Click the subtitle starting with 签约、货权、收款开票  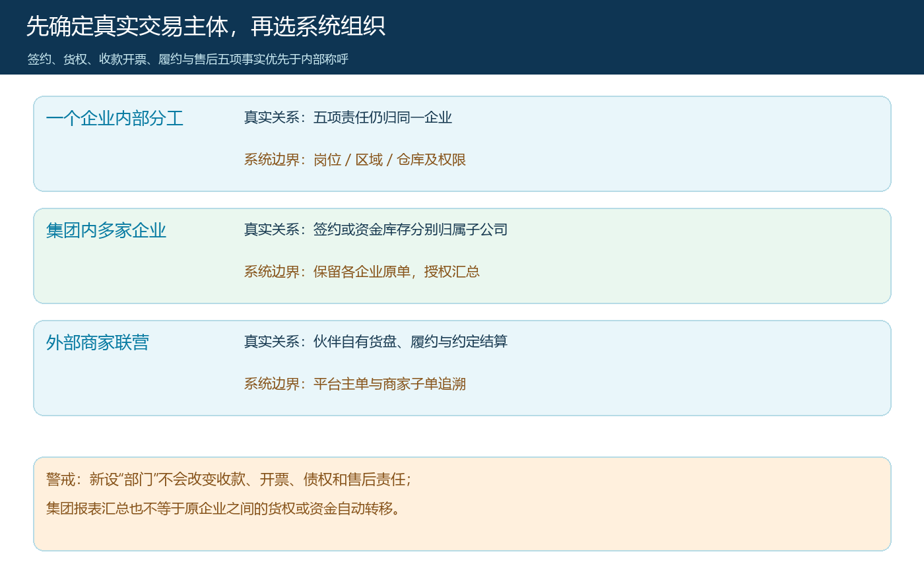(x=187, y=59)
